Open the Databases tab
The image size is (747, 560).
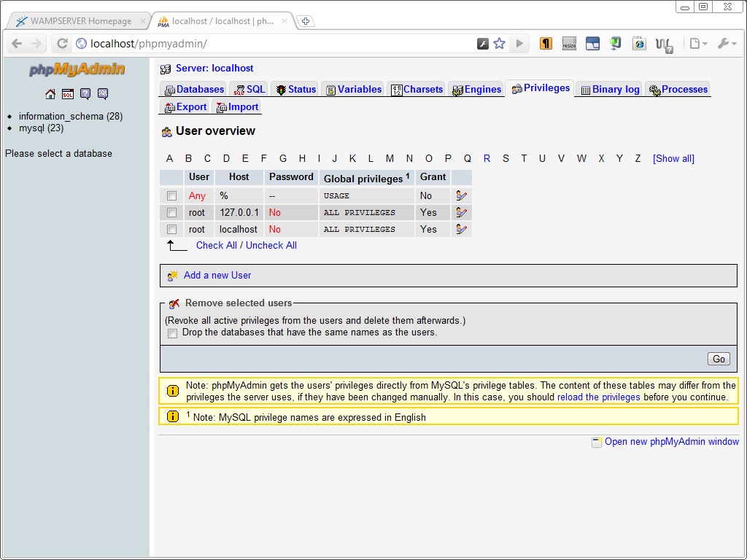pos(194,90)
